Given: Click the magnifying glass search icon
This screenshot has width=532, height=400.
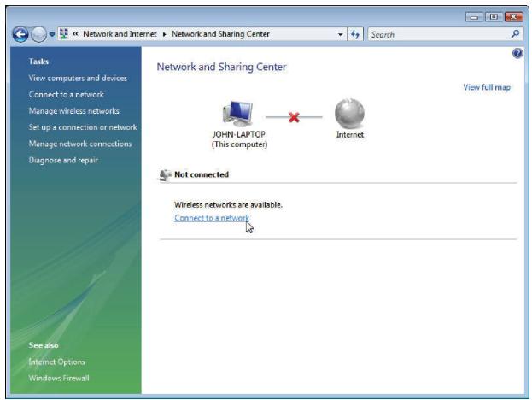Looking at the screenshot, I should (516, 34).
